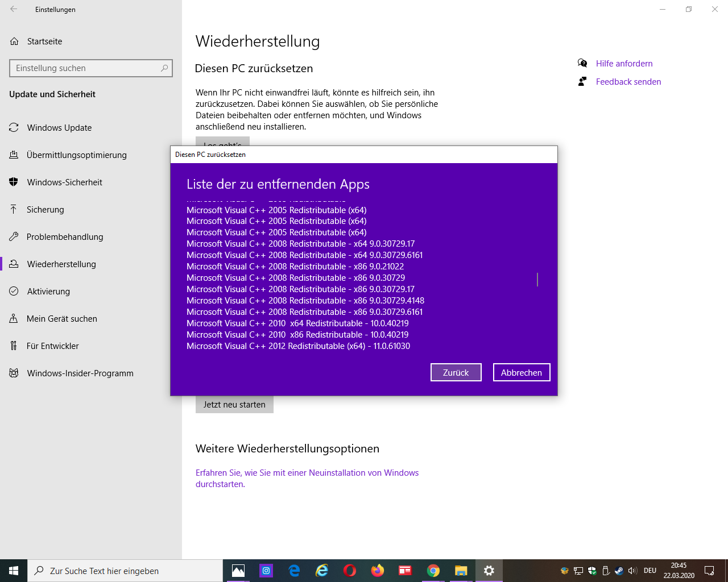
Task: Click the Für Entwickler tools icon
Action: (14, 346)
